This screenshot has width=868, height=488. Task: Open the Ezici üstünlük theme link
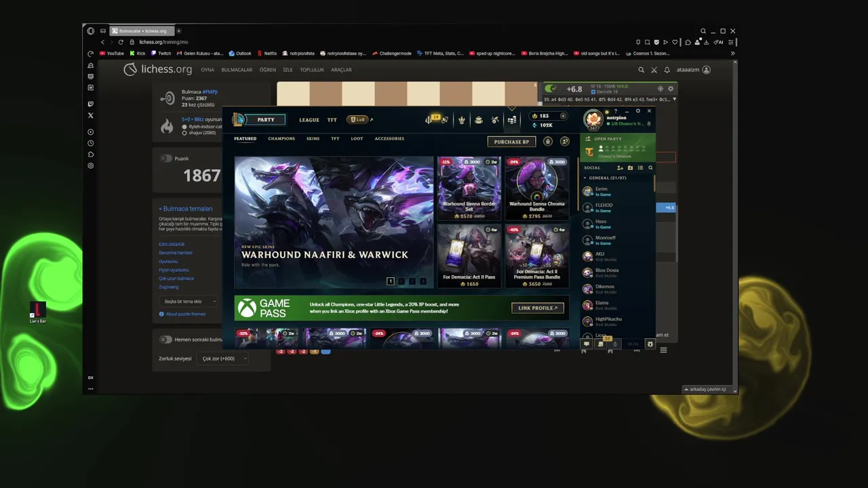[x=172, y=244]
